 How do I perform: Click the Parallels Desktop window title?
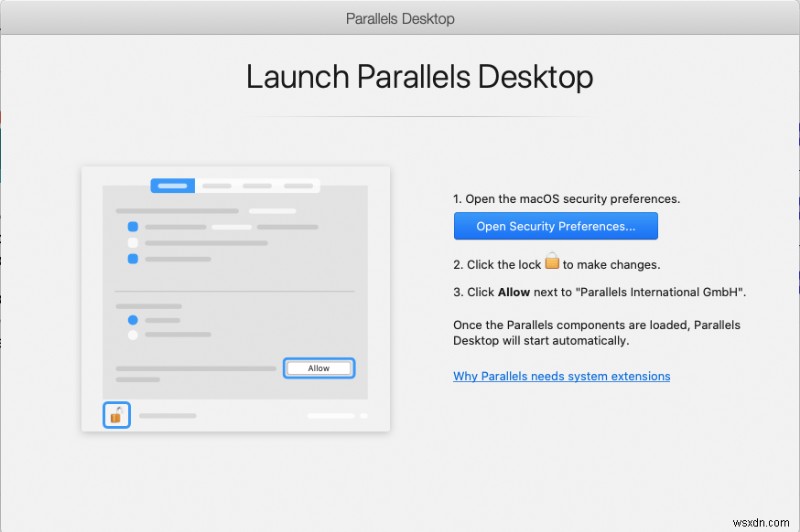click(x=400, y=19)
